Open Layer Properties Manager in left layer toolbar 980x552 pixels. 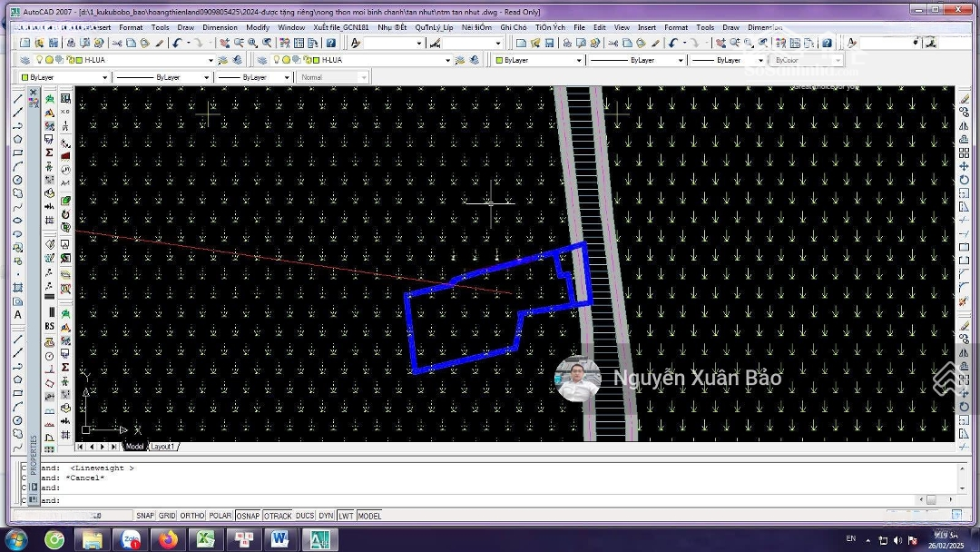[x=25, y=60]
